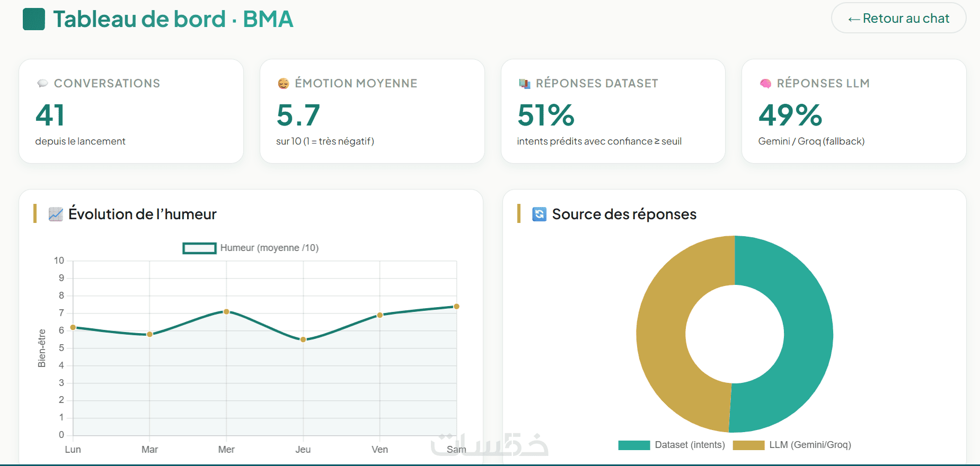This screenshot has height=466, width=980.
Task: Click the refresh icon beside Source des réponses
Action: pyautogui.click(x=539, y=214)
